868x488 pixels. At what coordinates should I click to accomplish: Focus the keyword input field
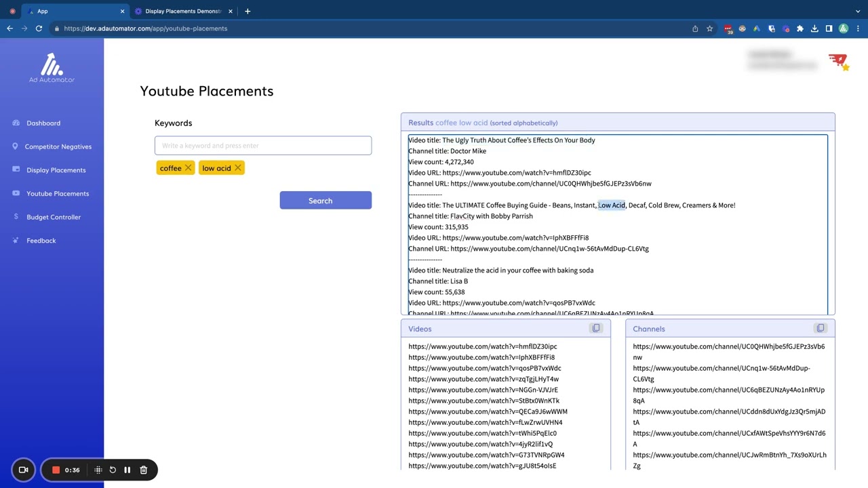263,146
